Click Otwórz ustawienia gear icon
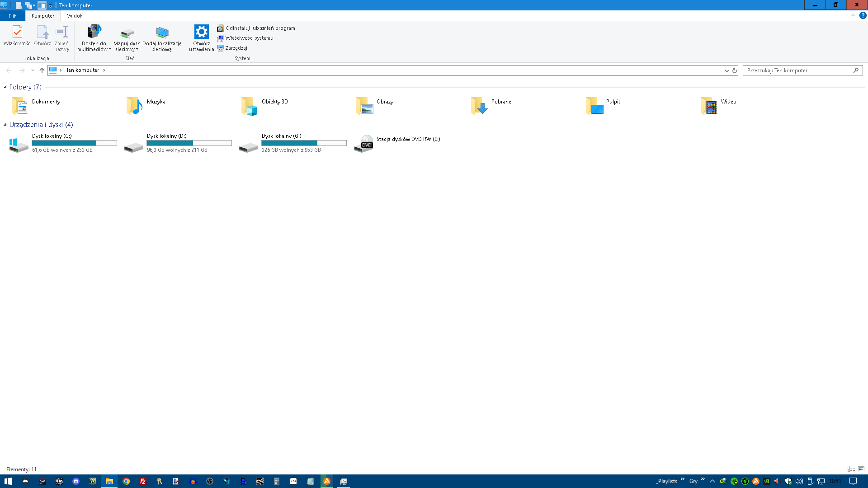This screenshot has height=488, width=868. 202,33
